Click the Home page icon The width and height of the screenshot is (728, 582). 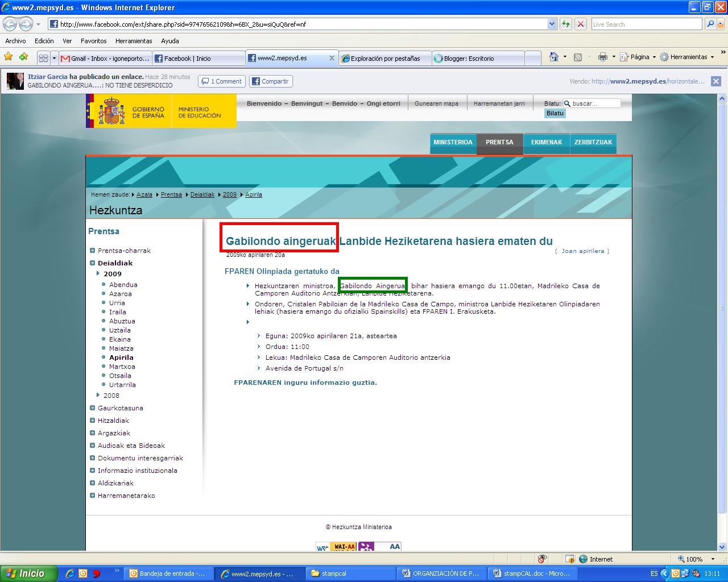[x=554, y=57]
